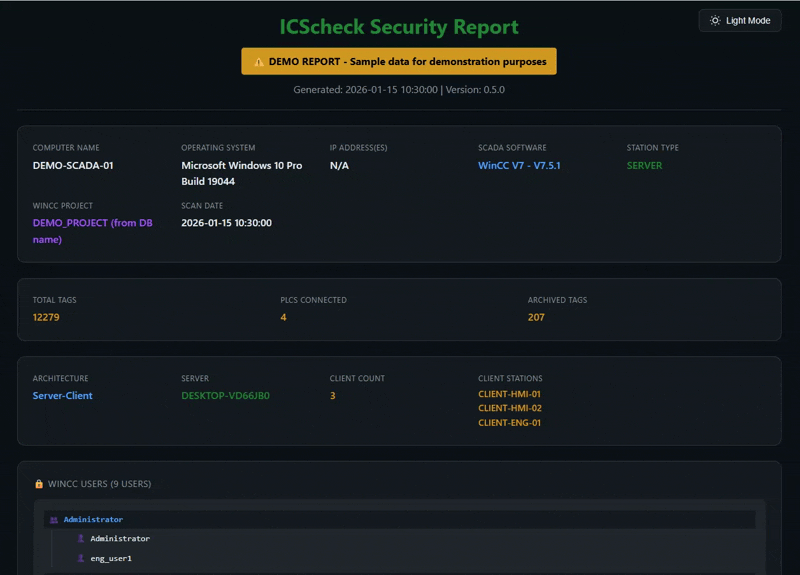This screenshot has width=800, height=575.
Task: Click the DEMO_PROJECT (from DB name) value
Action: 92,231
